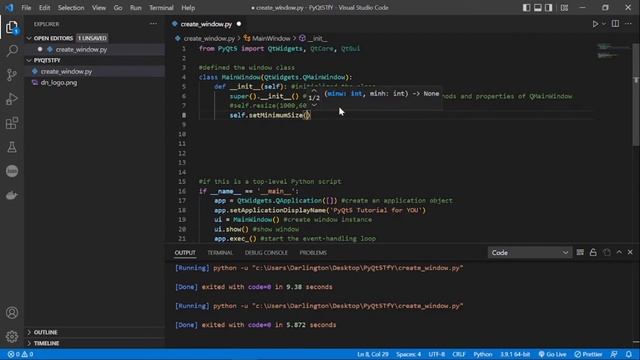640x360 pixels.
Task: Click Ln 8, Col 29 status item
Action: tap(373, 354)
